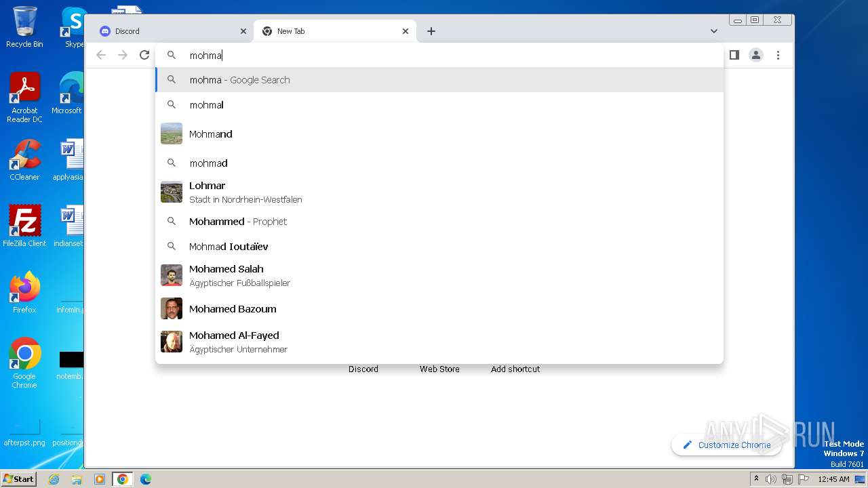This screenshot has width=868, height=488.
Task: Click the Windows Start button
Action: pyautogui.click(x=18, y=479)
